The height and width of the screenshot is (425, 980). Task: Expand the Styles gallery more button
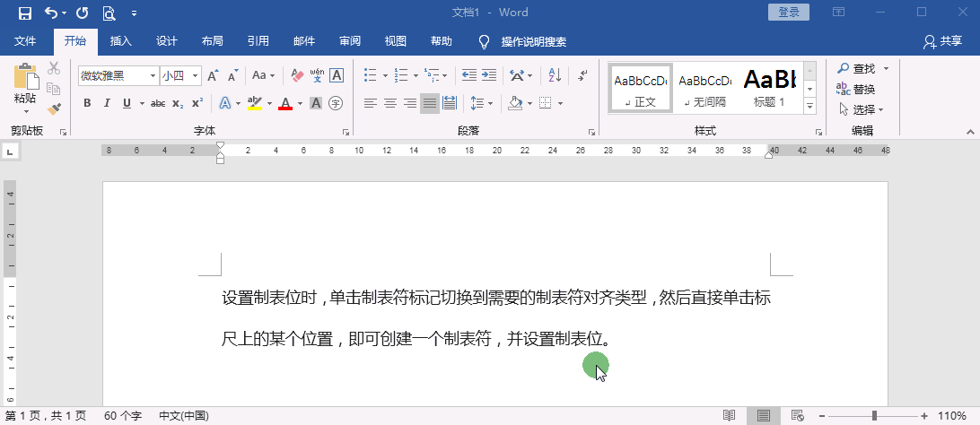810,107
